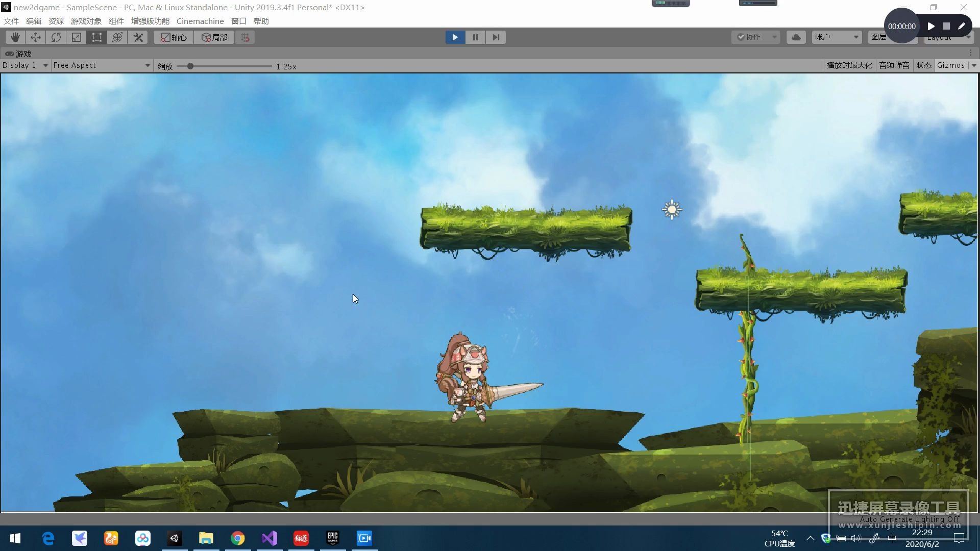Open the orange browser icon on the taskbar

click(x=111, y=538)
